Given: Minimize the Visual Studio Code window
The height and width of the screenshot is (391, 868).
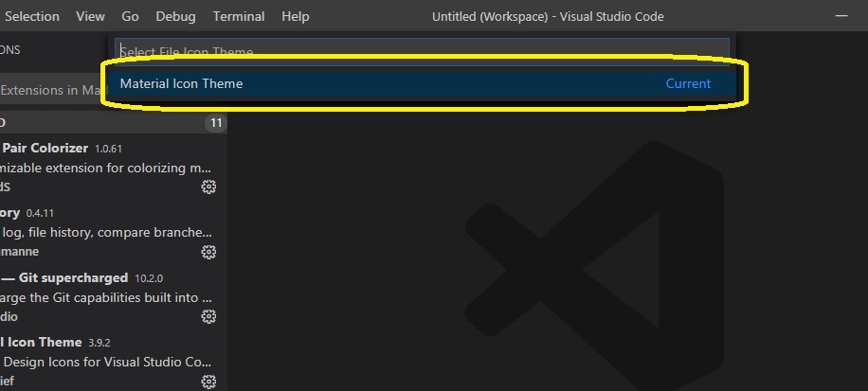Looking at the screenshot, I should [841, 16].
